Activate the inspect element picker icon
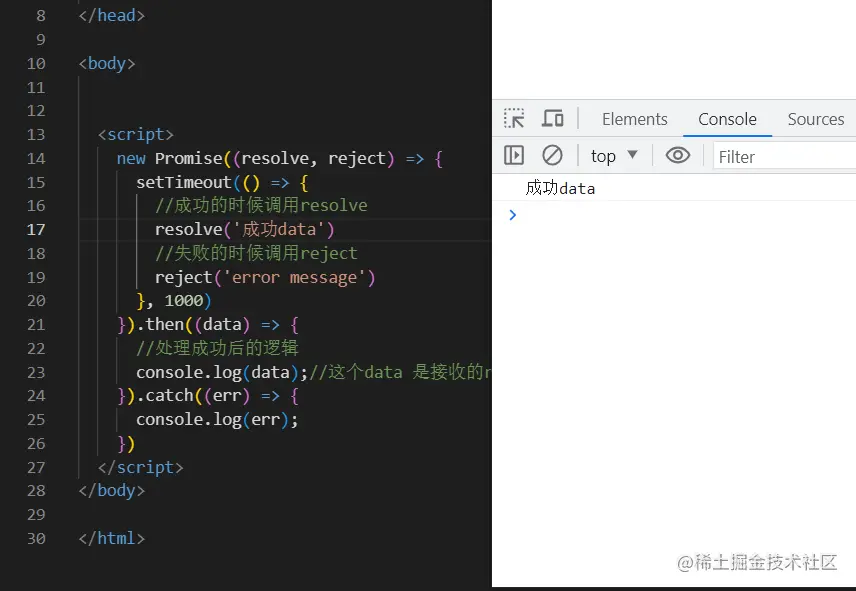This screenshot has height=591, width=856. click(x=514, y=118)
